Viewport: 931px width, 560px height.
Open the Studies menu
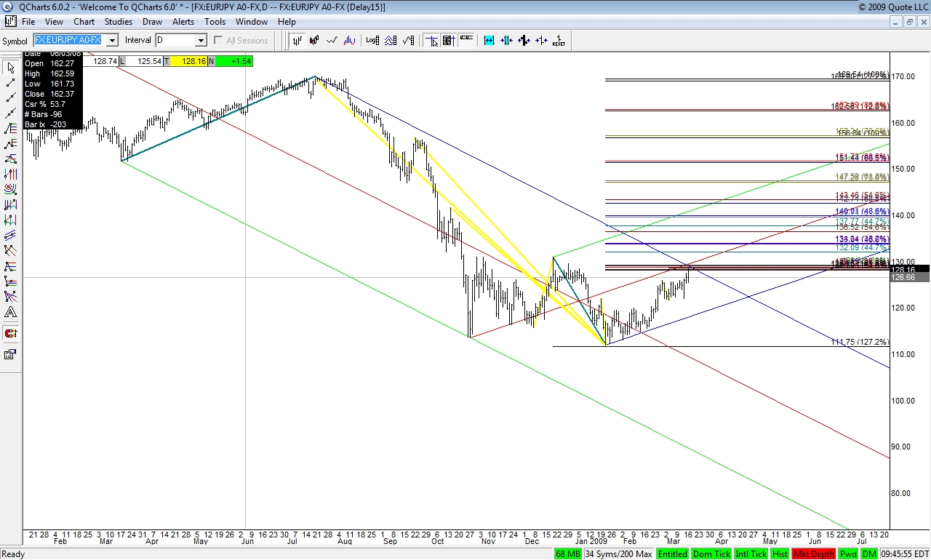119,22
